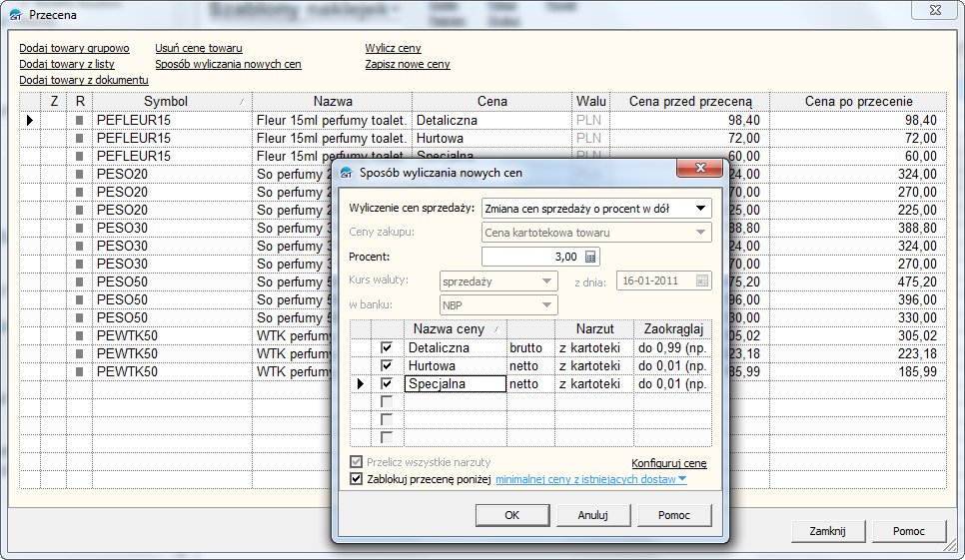Toggle the Hurtowa price checkbox

click(387, 365)
